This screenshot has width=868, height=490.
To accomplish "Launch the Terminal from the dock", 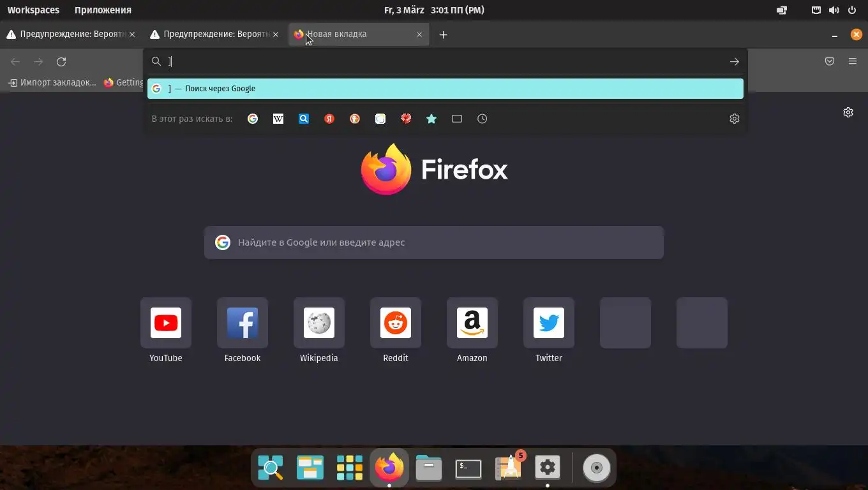I will coord(468,468).
